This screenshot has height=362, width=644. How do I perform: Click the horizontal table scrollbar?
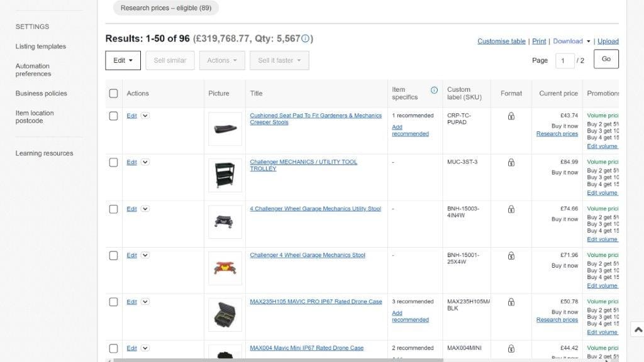coord(279,360)
